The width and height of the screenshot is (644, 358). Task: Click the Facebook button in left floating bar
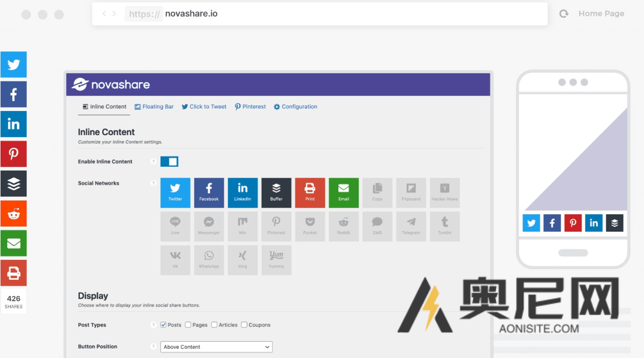[13, 94]
